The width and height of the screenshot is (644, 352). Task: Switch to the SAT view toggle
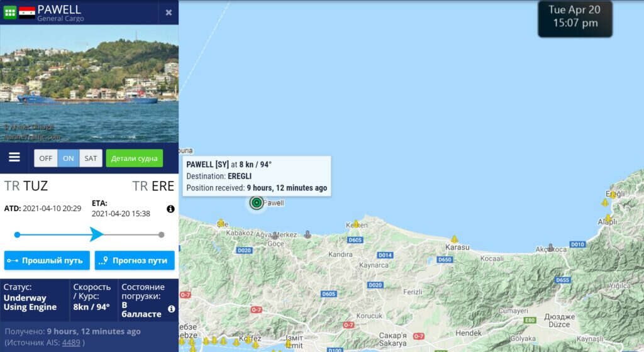[91, 158]
